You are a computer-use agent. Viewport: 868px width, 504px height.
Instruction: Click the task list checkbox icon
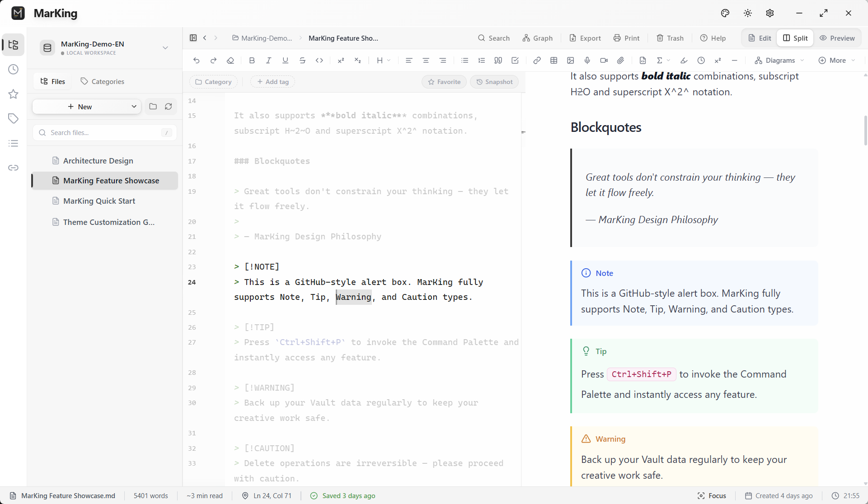[515, 61]
